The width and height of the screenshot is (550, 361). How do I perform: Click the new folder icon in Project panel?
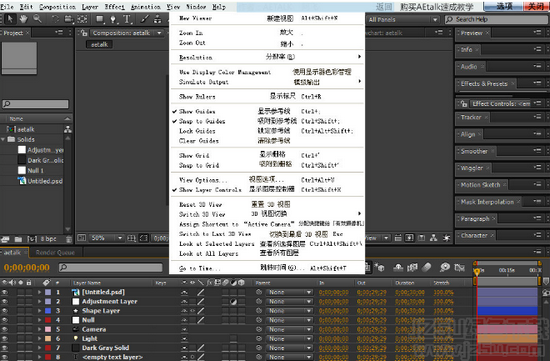tap(18, 239)
